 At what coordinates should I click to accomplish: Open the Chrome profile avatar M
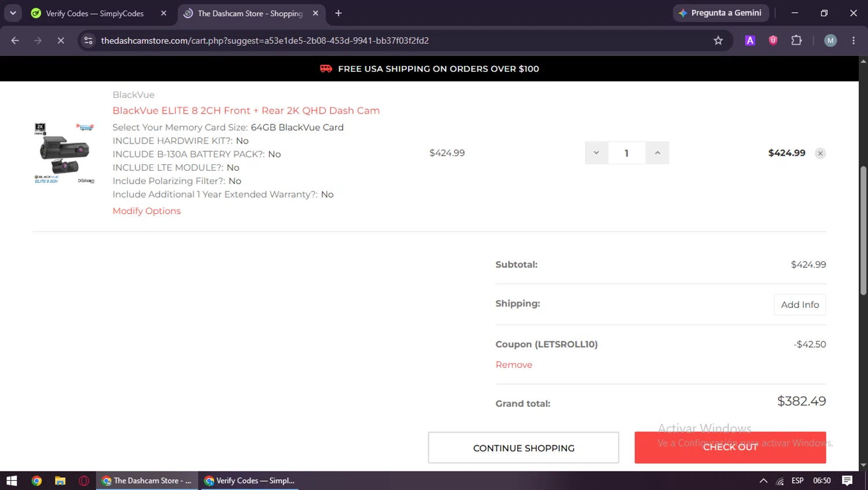click(x=830, y=40)
